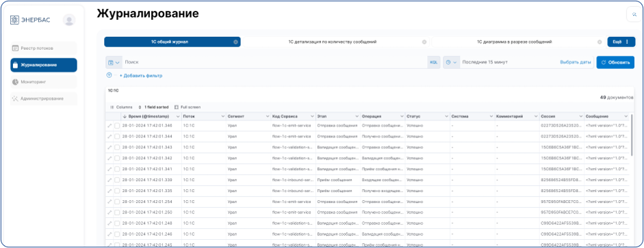Click Последние 15 минут time range

485,62
